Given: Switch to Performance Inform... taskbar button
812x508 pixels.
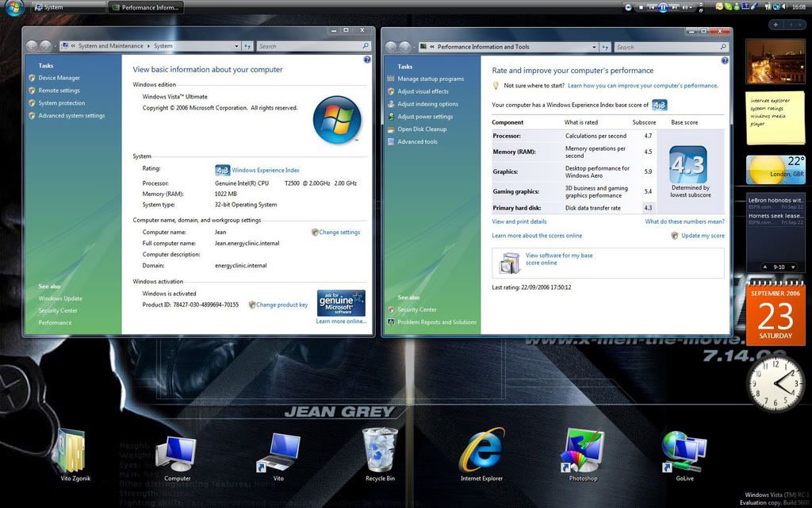Looking at the screenshot, I should tap(146, 7).
